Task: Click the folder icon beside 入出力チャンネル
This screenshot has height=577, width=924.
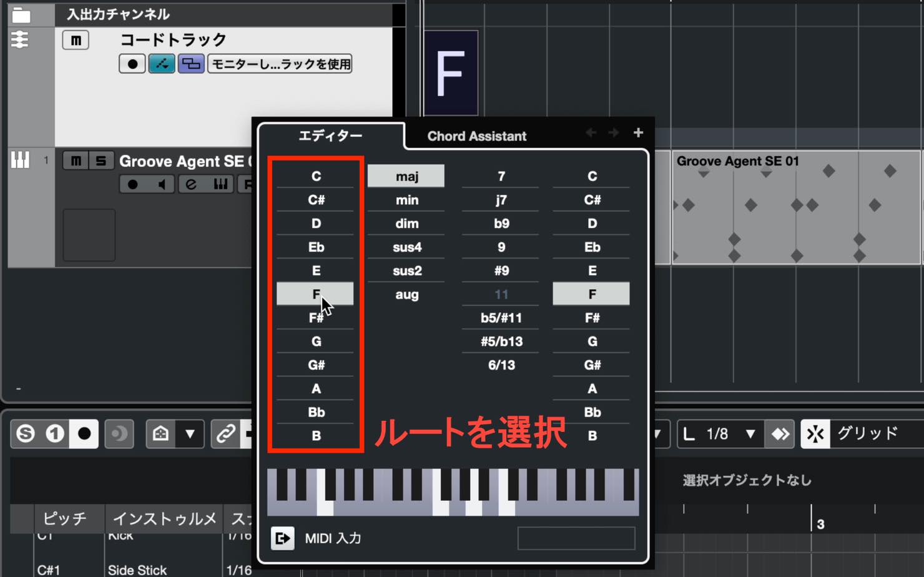Action: [x=21, y=14]
